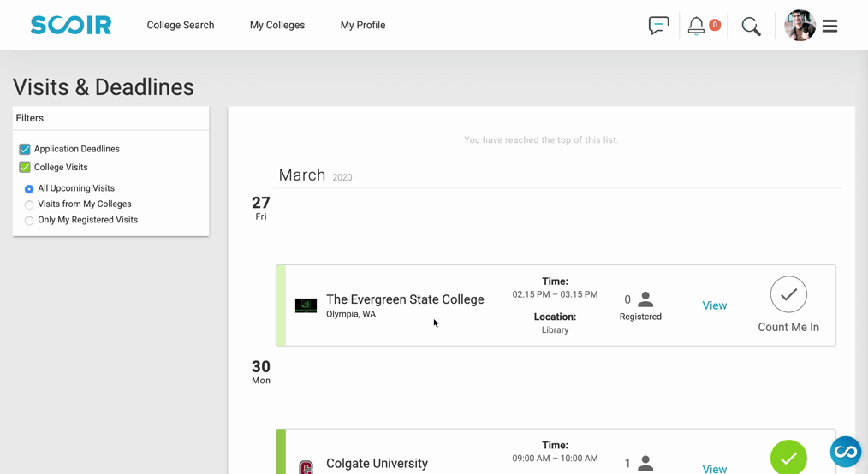Image resolution: width=868 pixels, height=474 pixels.
Task: Click the user profile avatar
Action: pyautogui.click(x=800, y=26)
